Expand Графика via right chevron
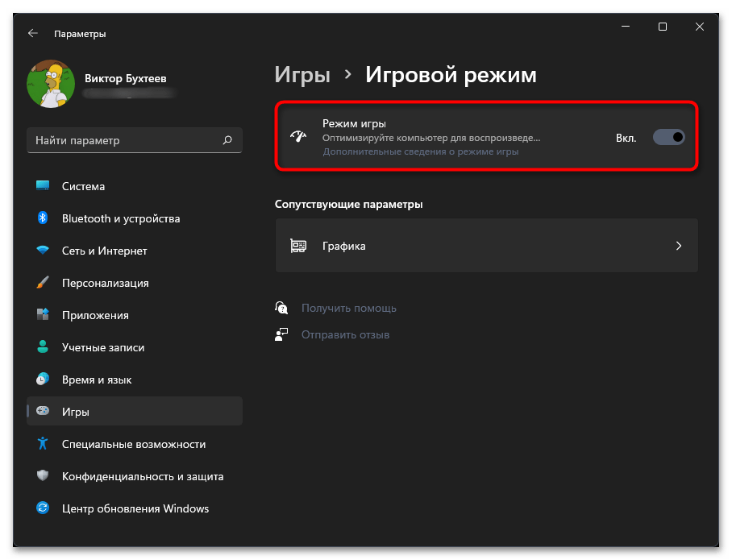 [x=679, y=246]
